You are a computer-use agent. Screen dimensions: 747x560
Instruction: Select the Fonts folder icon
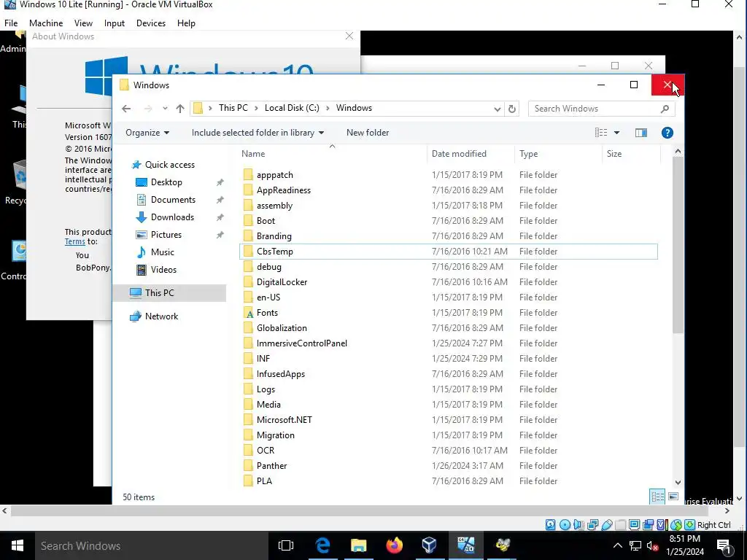[x=248, y=313]
